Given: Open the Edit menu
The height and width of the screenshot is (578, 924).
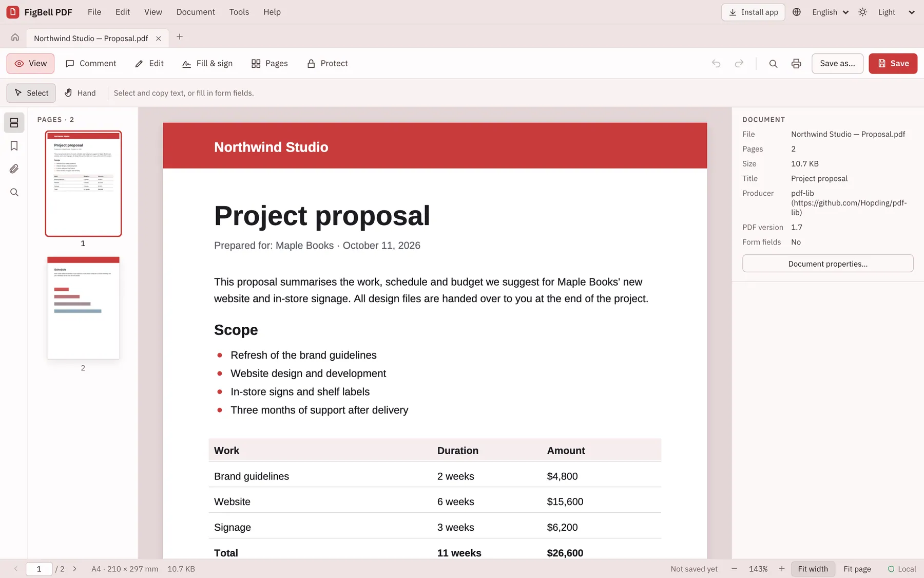Looking at the screenshot, I should pyautogui.click(x=123, y=12).
